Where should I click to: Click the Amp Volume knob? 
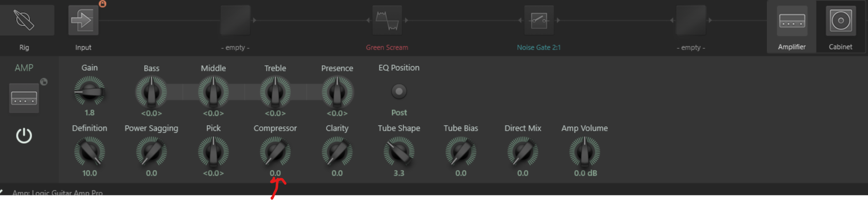click(x=584, y=152)
